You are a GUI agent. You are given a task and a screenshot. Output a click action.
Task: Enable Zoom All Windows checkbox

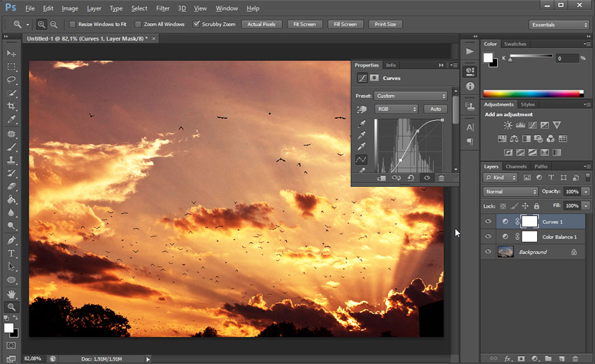pos(138,24)
